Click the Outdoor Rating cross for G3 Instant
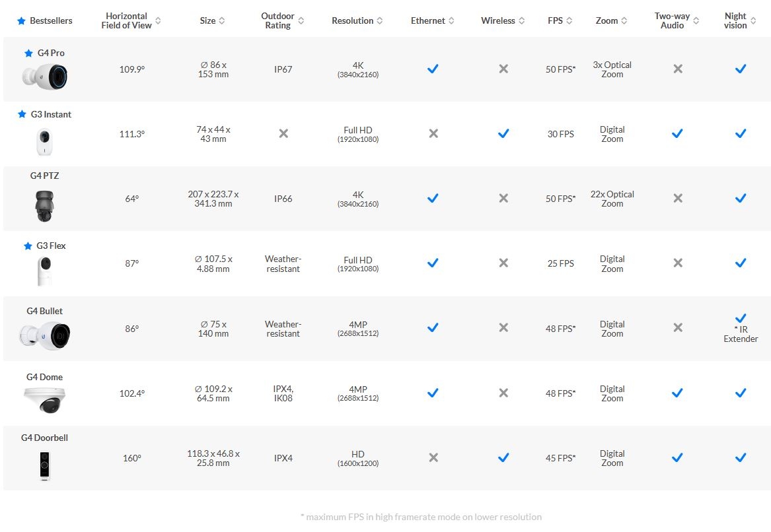 (x=283, y=133)
